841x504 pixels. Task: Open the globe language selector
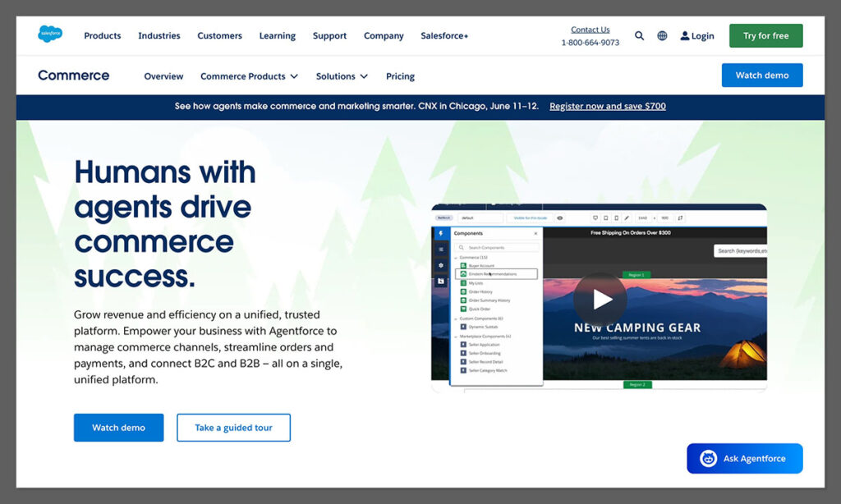(x=662, y=36)
